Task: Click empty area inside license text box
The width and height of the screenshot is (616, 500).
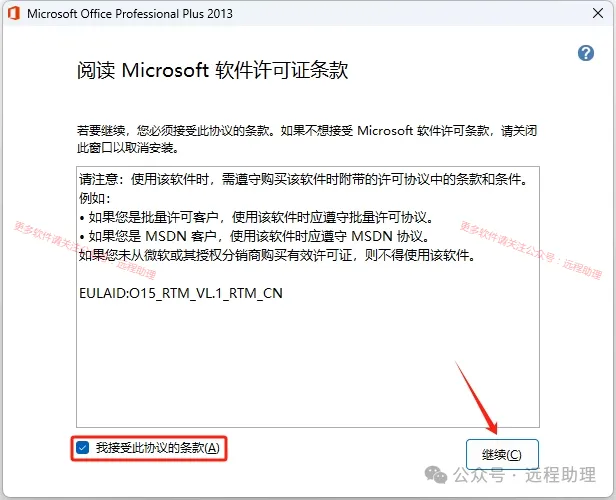Action: tap(308, 363)
